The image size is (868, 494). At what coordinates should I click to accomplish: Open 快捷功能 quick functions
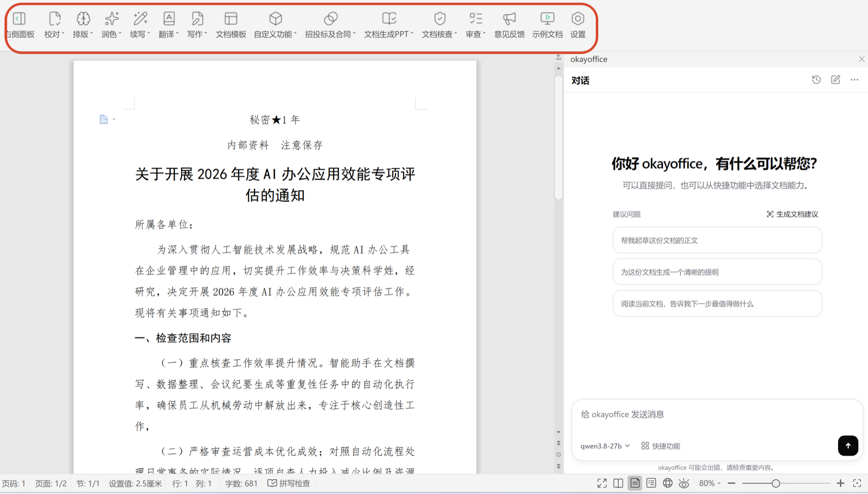click(661, 446)
